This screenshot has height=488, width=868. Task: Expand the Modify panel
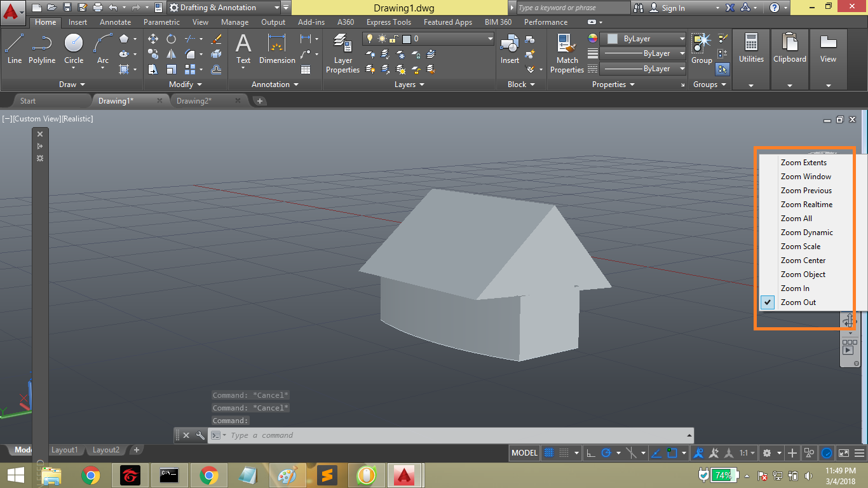[x=186, y=85]
